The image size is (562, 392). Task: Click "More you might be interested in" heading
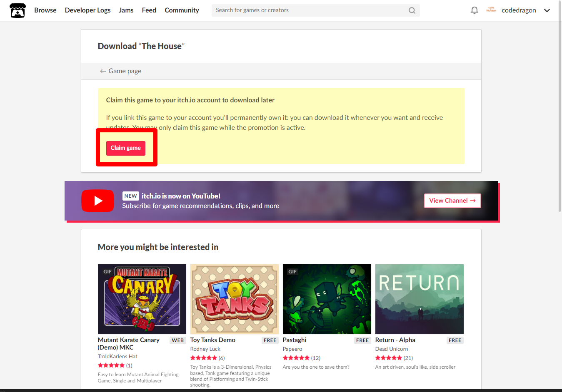[x=158, y=247]
